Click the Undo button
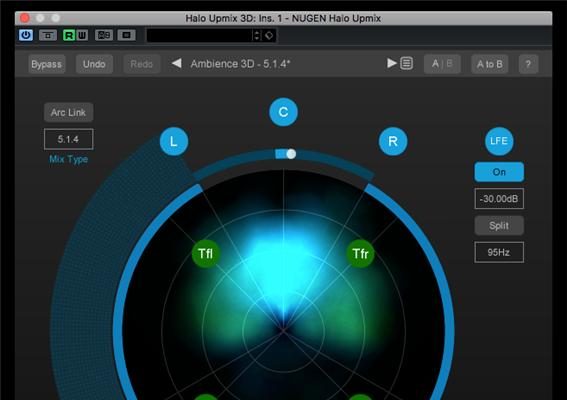Viewport: 567px width, 400px height. 94,64
